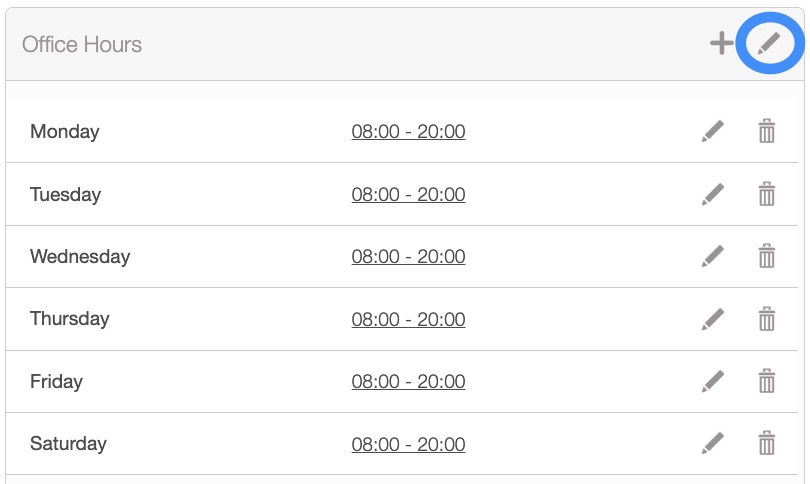Edit Saturday hours with pencil icon
The image size is (810, 484).
point(713,443)
